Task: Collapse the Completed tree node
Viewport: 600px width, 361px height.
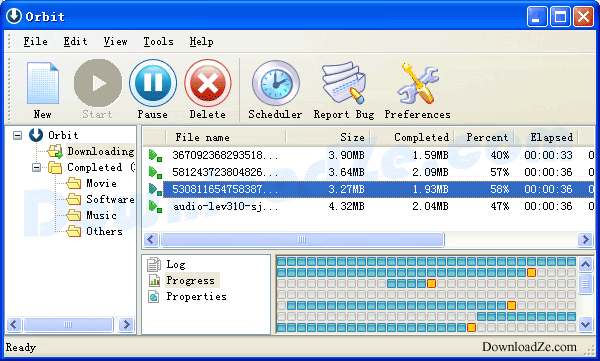Action: pos(37,167)
